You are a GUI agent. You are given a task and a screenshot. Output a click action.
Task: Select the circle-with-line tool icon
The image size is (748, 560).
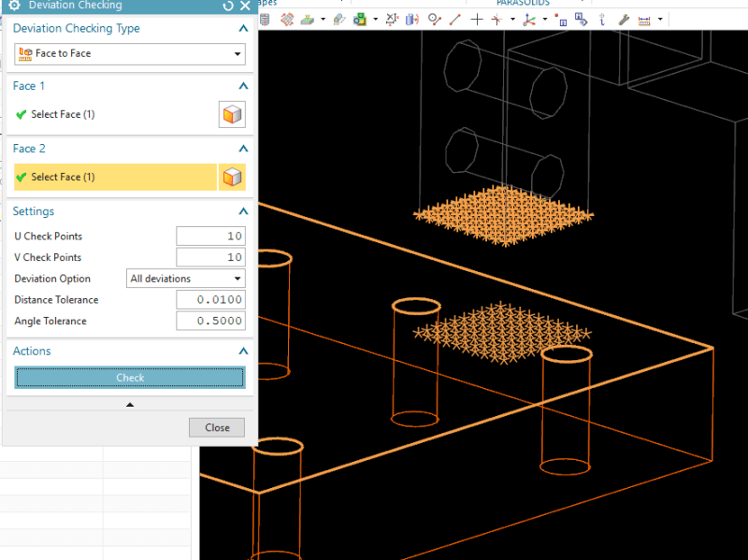(435, 20)
